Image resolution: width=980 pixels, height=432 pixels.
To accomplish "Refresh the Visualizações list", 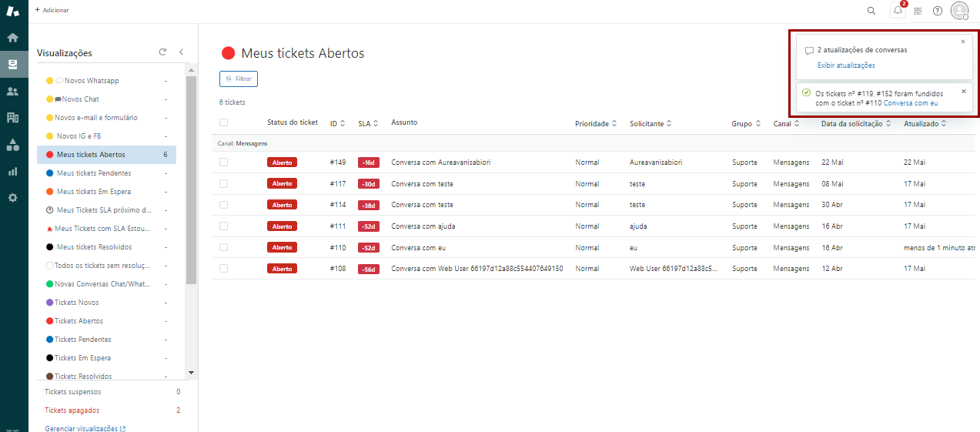I will (162, 52).
